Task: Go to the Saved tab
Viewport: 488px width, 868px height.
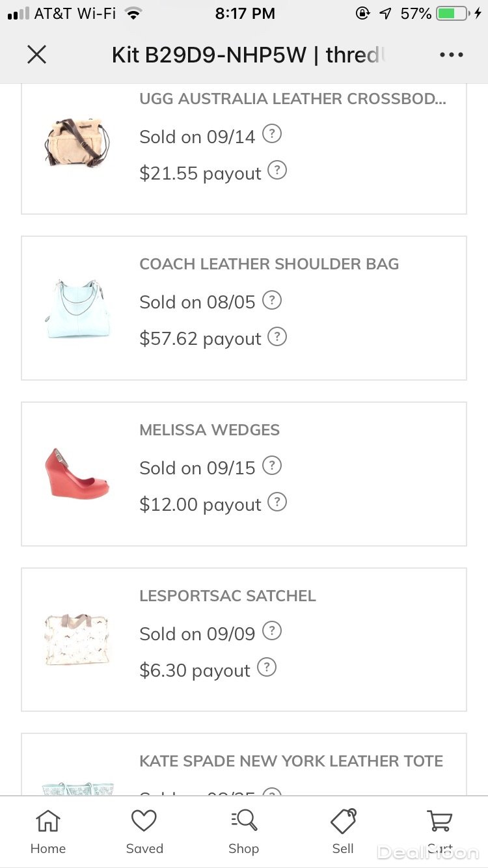Action: tap(144, 831)
